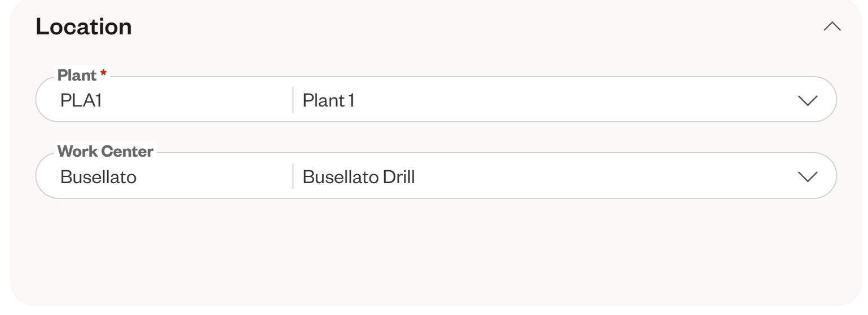Open the Plant dropdown arrow
Image resolution: width=868 pixels, height=315 pixels.
[808, 100]
